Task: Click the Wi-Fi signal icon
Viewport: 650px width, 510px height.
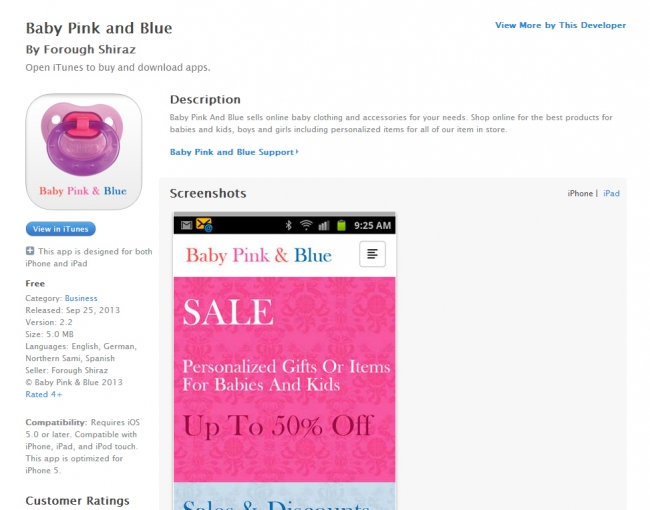Action: (x=306, y=225)
